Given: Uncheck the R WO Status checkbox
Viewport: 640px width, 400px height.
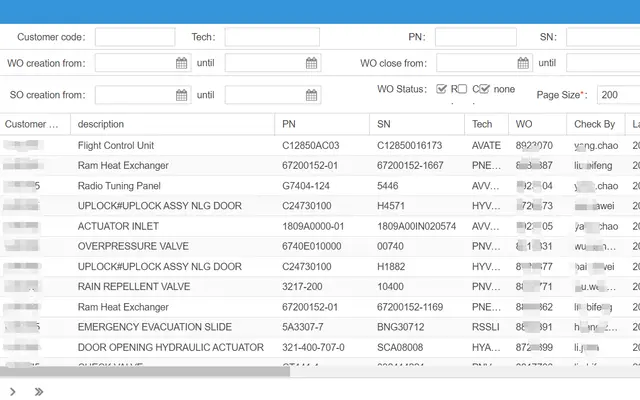Looking at the screenshot, I should pyautogui.click(x=441, y=89).
